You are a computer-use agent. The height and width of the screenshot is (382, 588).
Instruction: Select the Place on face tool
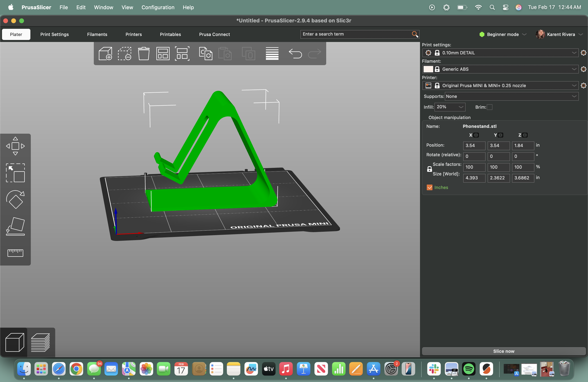(x=15, y=226)
